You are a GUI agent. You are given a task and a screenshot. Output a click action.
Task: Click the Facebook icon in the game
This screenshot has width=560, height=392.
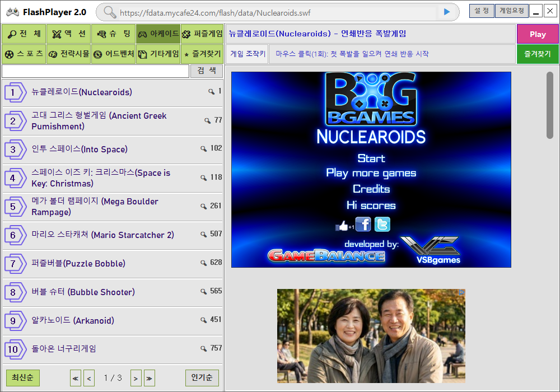[363, 225]
